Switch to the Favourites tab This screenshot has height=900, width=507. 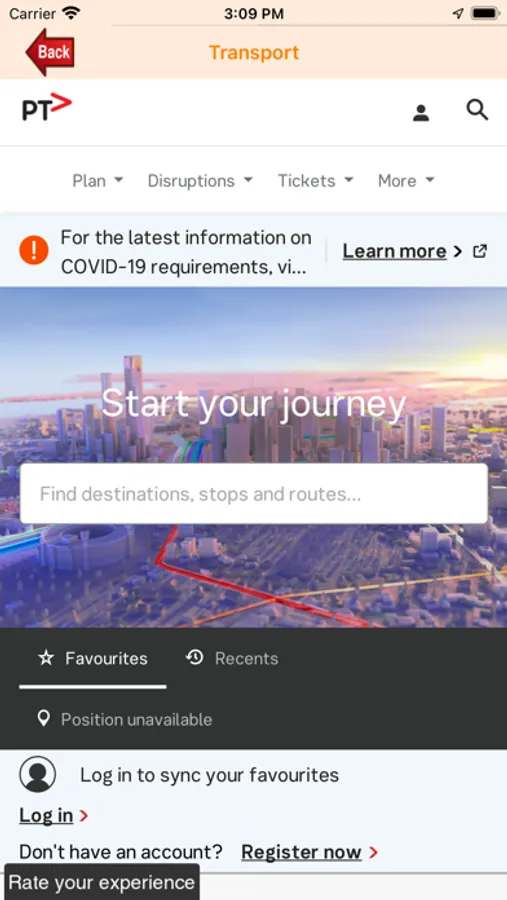92,658
